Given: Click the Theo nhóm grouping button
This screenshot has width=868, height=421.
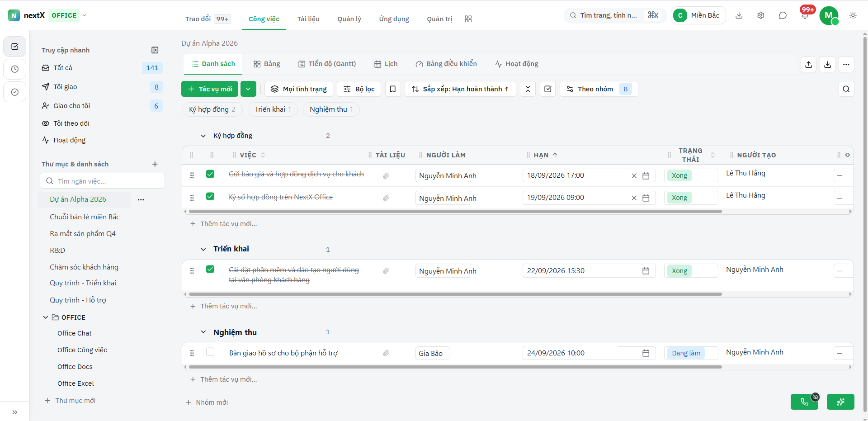Looking at the screenshot, I should [x=599, y=89].
